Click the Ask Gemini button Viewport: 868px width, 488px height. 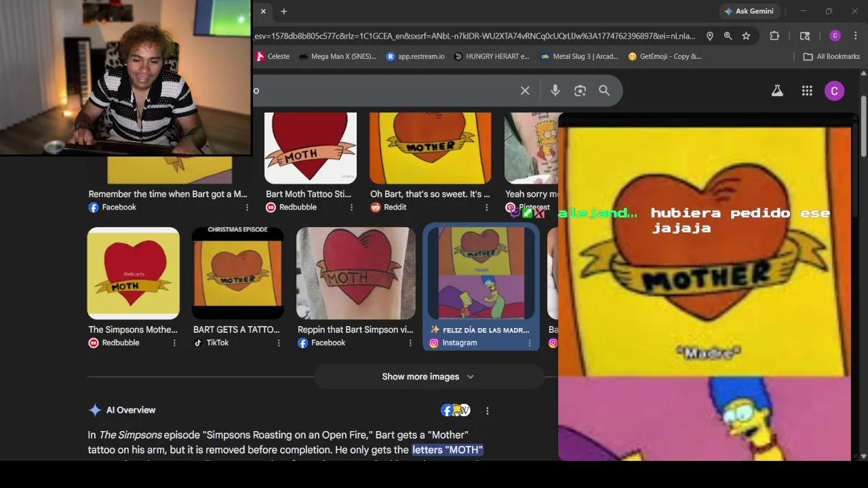pyautogui.click(x=749, y=11)
